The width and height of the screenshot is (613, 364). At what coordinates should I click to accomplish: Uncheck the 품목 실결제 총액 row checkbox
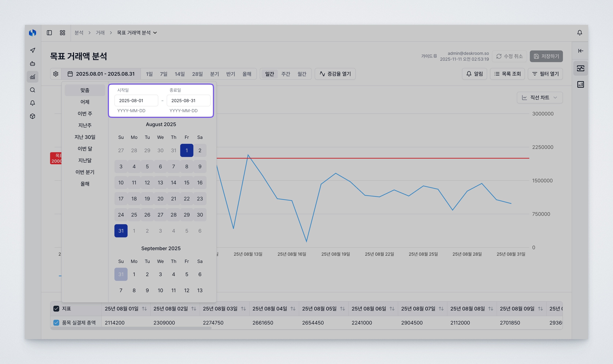56,323
